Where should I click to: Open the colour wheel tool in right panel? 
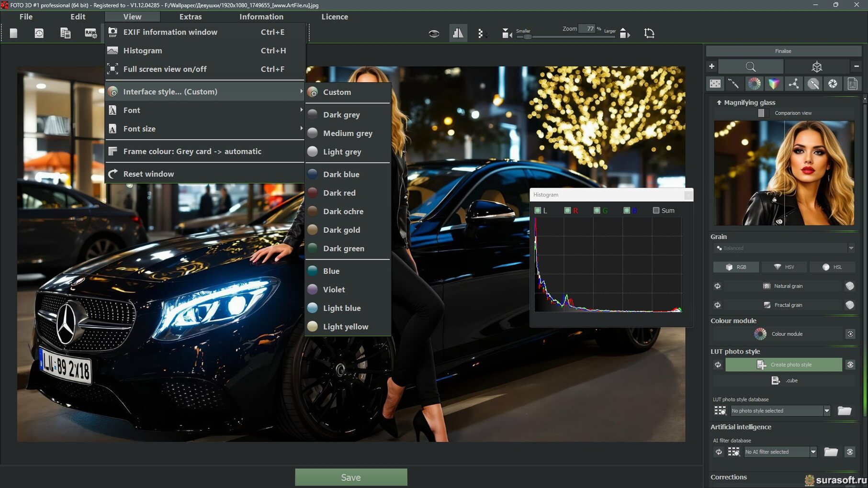(x=754, y=84)
